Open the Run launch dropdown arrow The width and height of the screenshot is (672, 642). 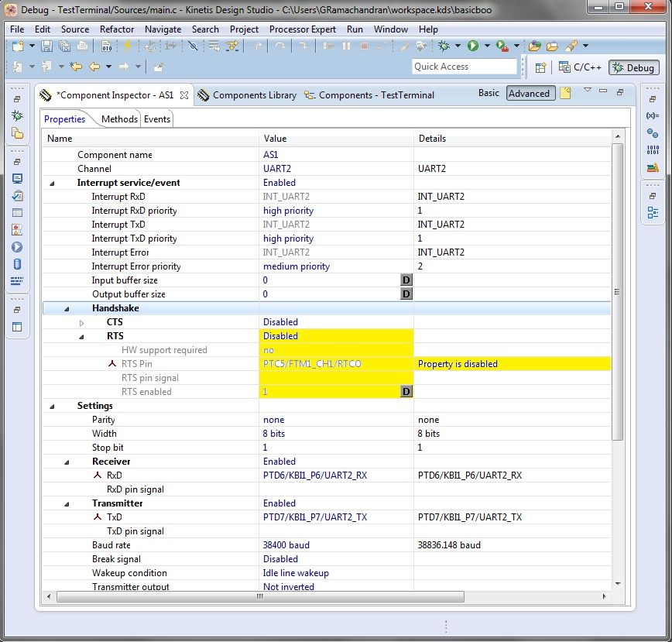(x=487, y=46)
